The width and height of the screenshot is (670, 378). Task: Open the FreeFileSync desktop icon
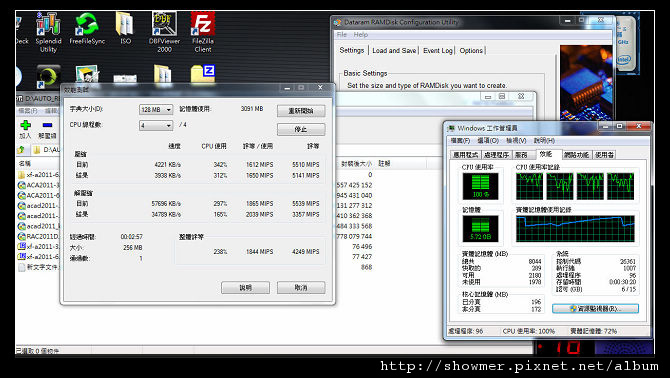point(87,29)
